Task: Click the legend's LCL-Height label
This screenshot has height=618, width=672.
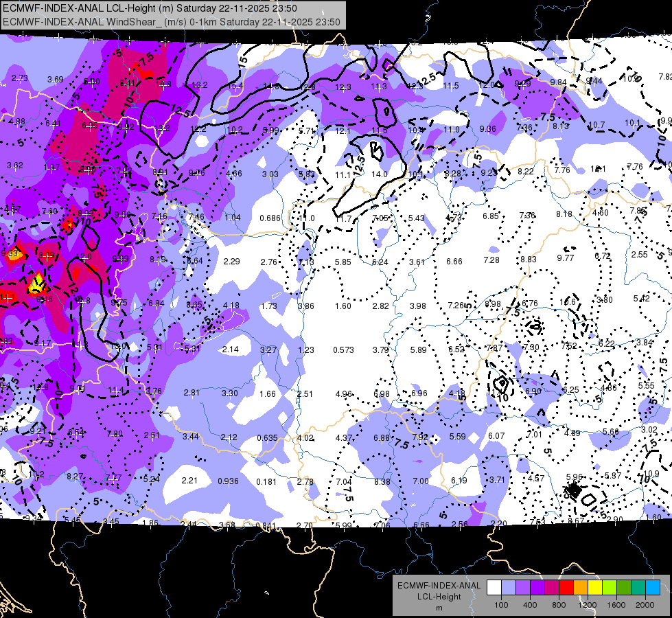Action: click(x=439, y=597)
